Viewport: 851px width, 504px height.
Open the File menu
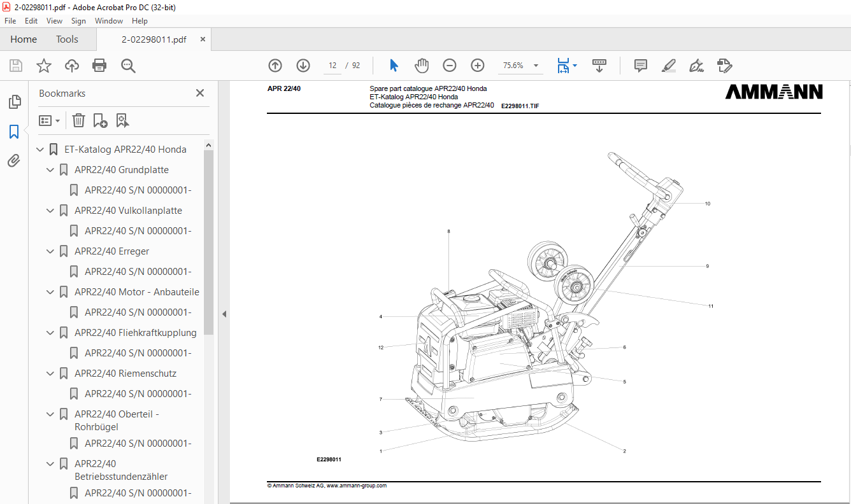point(10,21)
